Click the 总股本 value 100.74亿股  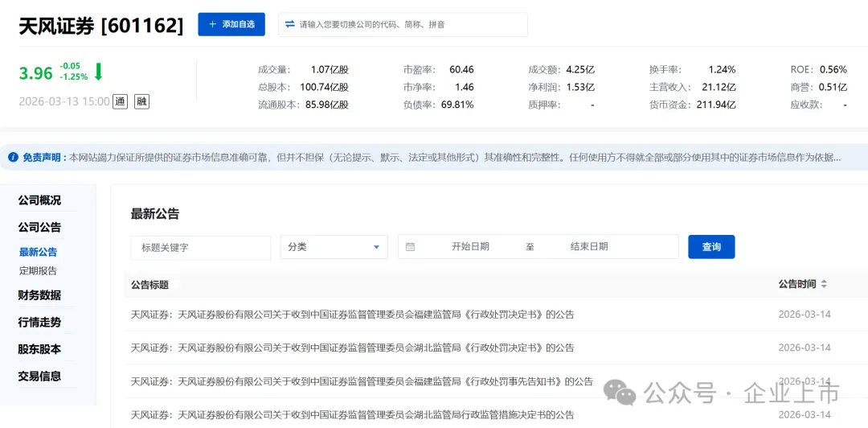coord(325,87)
